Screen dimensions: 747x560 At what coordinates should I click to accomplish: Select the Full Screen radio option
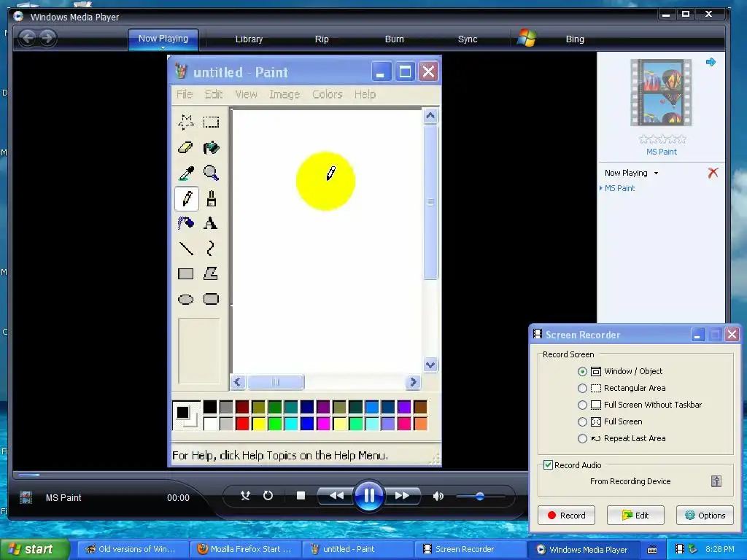tap(582, 422)
